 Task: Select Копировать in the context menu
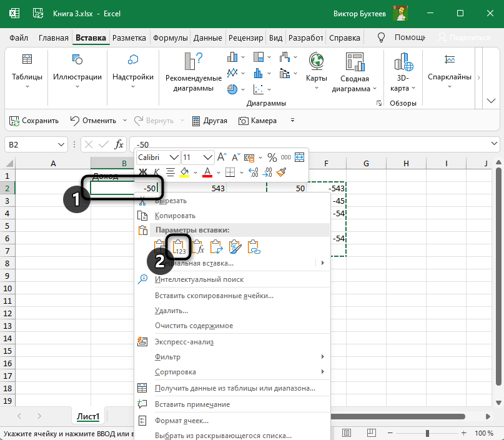175,215
